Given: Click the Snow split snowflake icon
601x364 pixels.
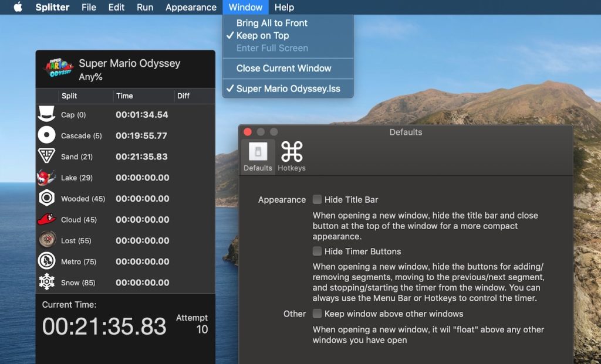Looking at the screenshot, I should point(46,282).
